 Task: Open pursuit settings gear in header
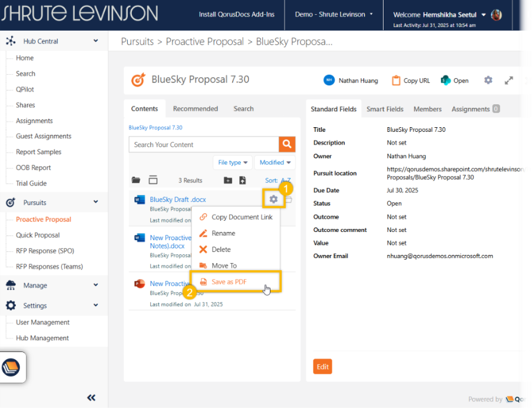point(488,80)
